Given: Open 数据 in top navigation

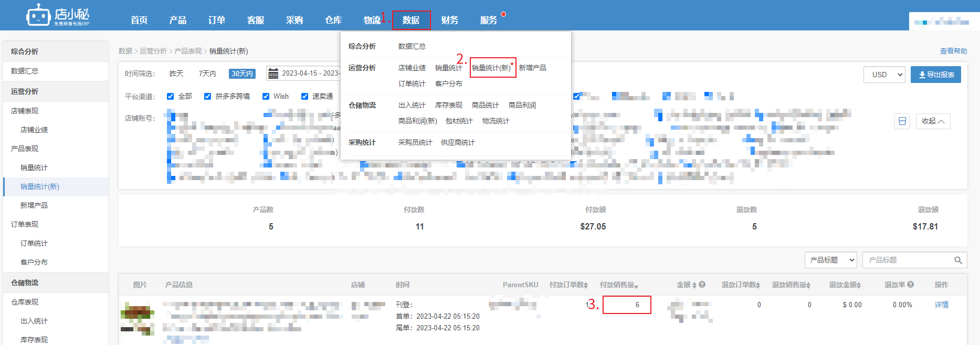Looking at the screenshot, I should click(x=411, y=20).
